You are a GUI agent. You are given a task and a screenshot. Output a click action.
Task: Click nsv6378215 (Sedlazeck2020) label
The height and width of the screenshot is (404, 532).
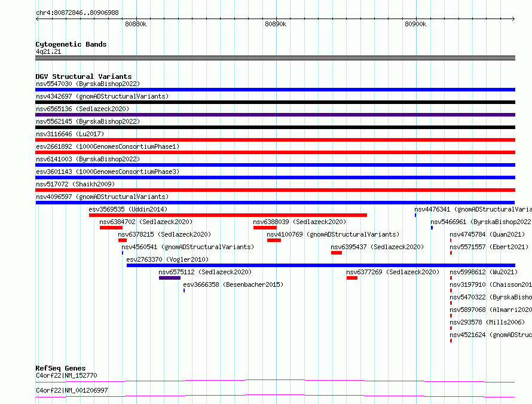coord(164,234)
